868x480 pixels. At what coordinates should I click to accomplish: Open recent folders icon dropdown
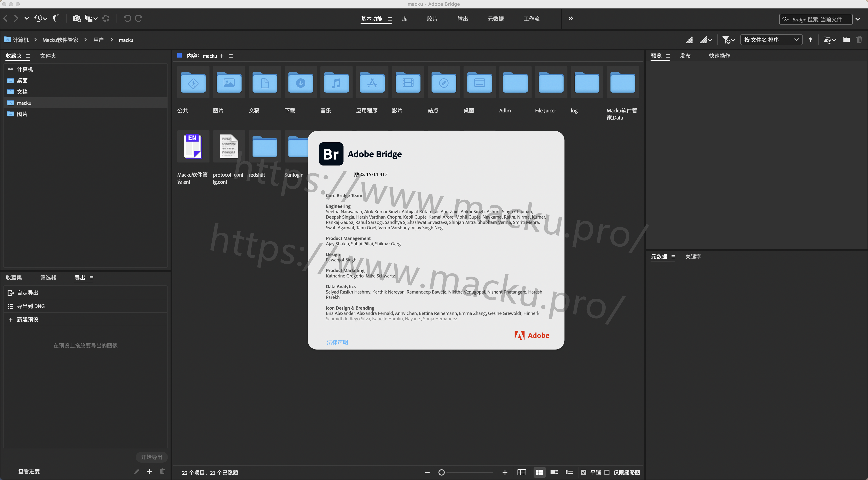(830, 40)
